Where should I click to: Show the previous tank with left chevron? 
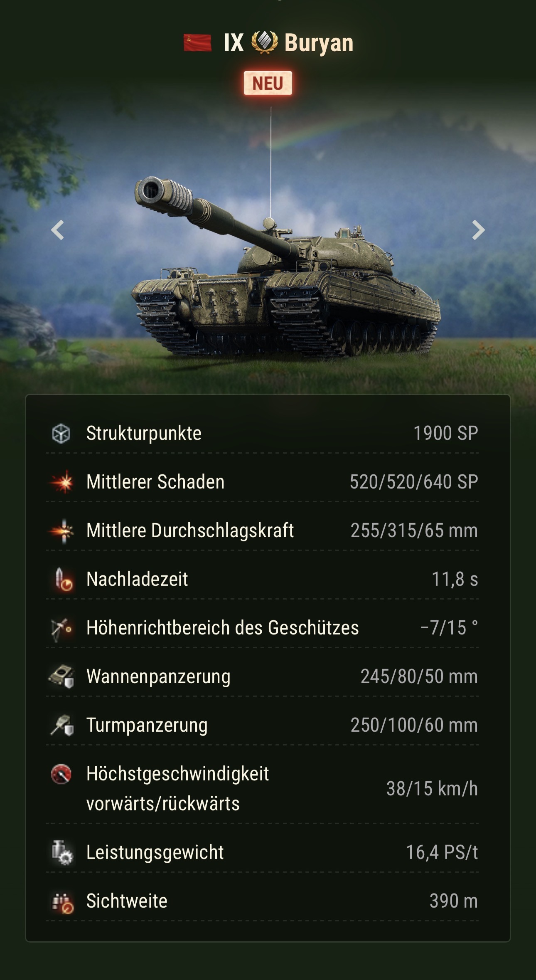point(57,230)
